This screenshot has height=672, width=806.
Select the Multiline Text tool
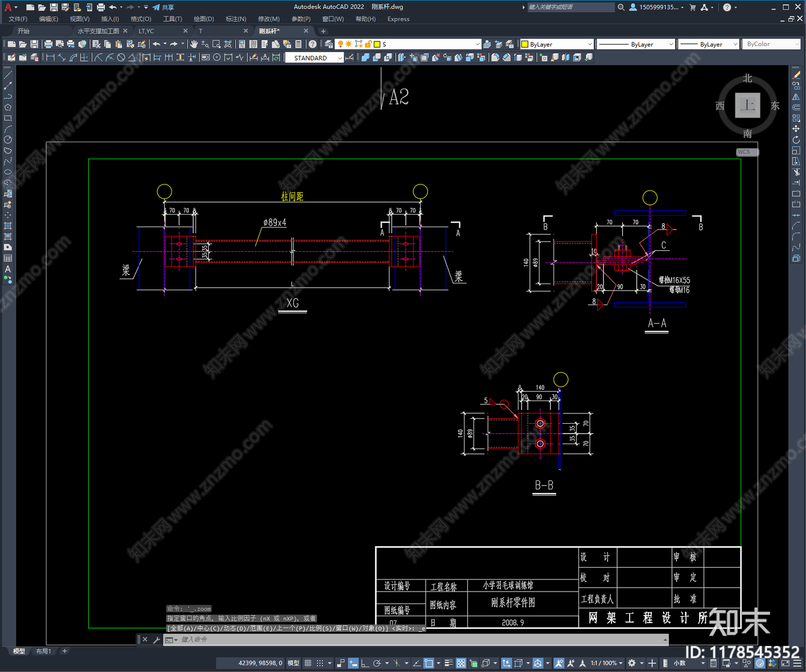click(x=8, y=269)
